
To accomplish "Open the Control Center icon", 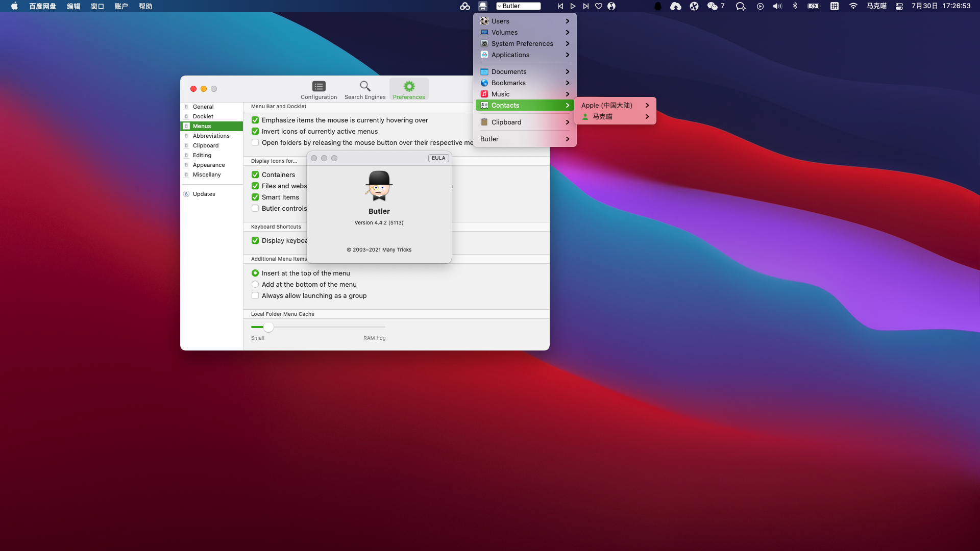I will [x=899, y=6].
